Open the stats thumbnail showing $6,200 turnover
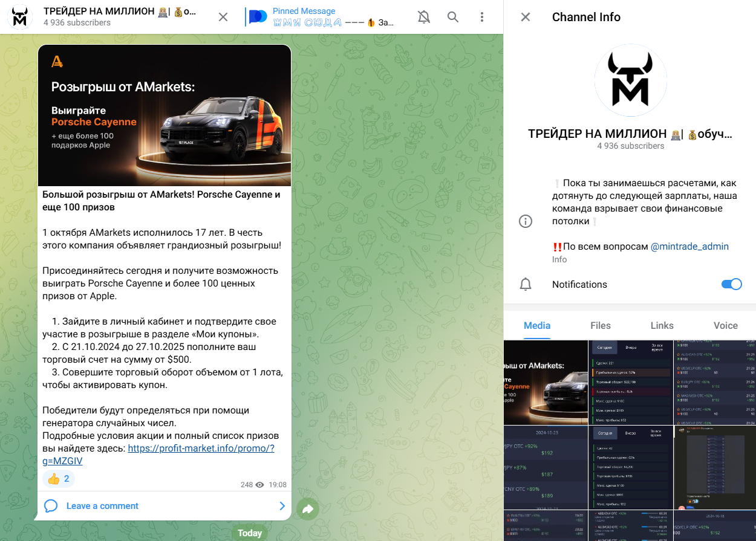 coord(630,467)
